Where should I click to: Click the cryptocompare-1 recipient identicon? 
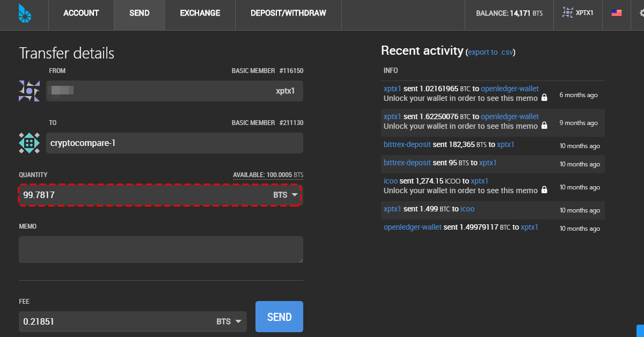[x=29, y=143]
